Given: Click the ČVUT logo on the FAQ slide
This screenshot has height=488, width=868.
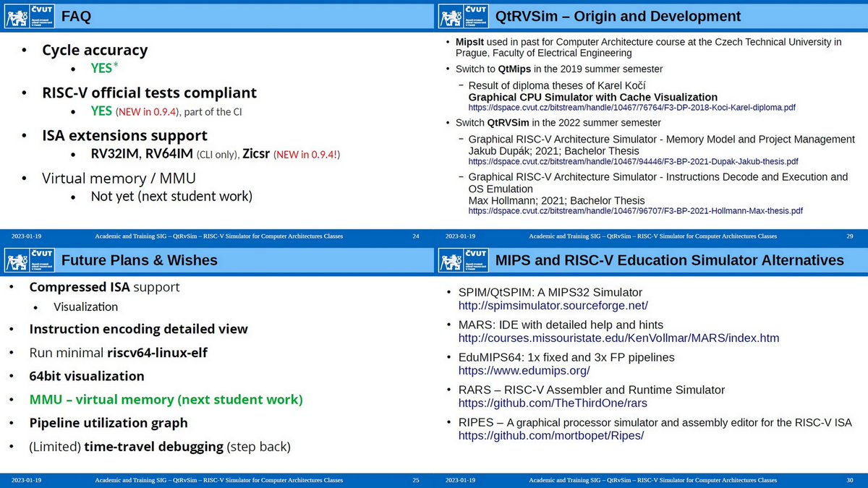Looking at the screenshot, I should (28, 16).
